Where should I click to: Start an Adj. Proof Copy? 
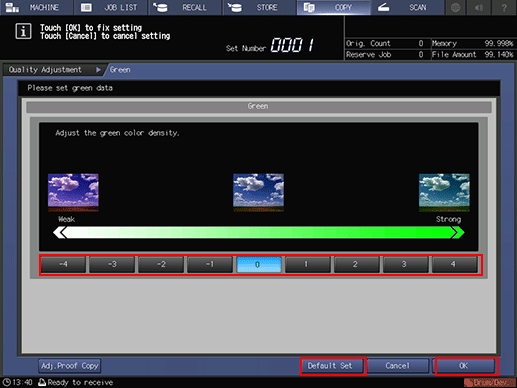[69, 366]
